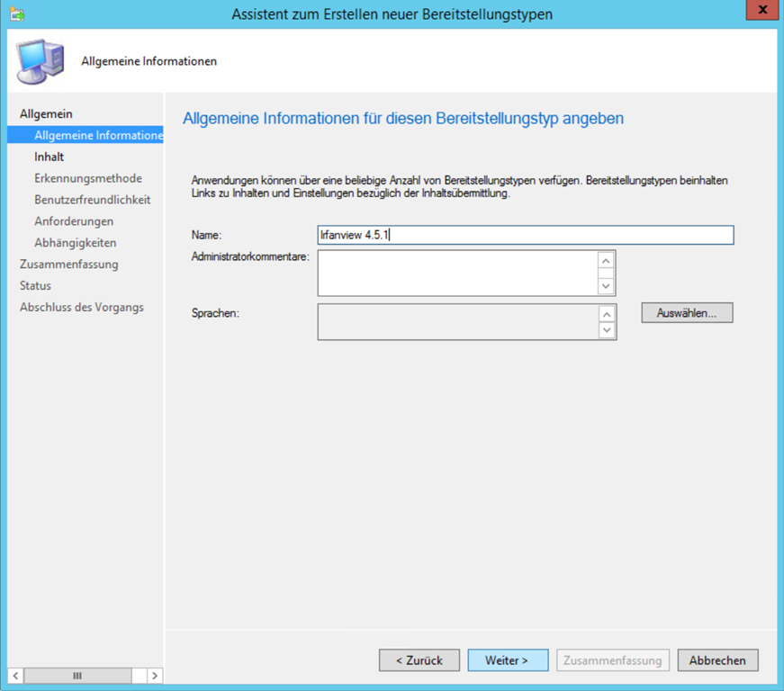784x691 pixels.
Task: Jump to 'Abhängigkeiten' step
Action: click(x=76, y=243)
